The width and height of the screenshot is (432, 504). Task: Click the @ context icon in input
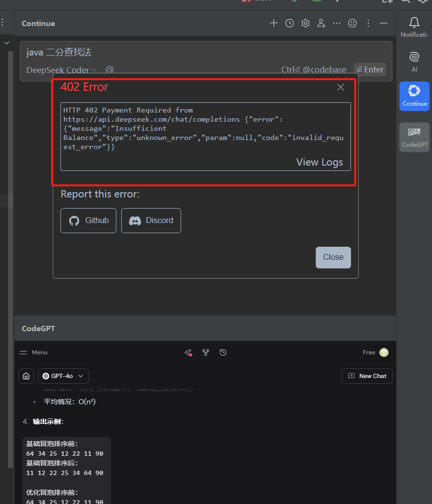tap(109, 70)
